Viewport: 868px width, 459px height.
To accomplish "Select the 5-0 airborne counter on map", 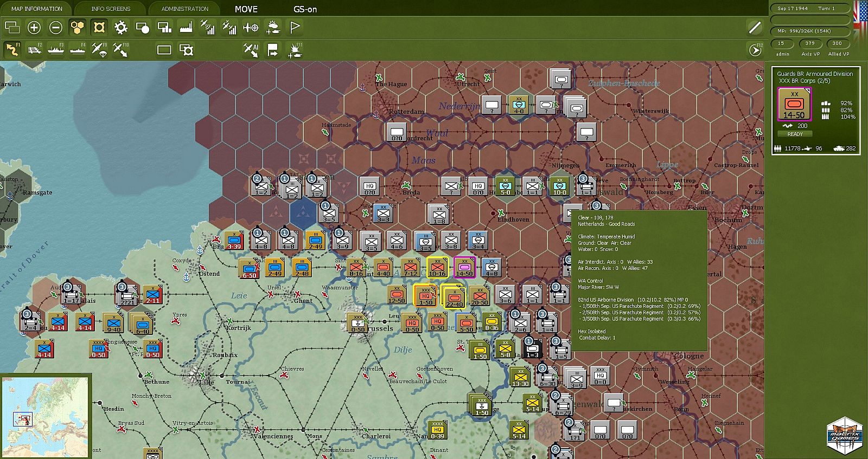I will [505, 185].
